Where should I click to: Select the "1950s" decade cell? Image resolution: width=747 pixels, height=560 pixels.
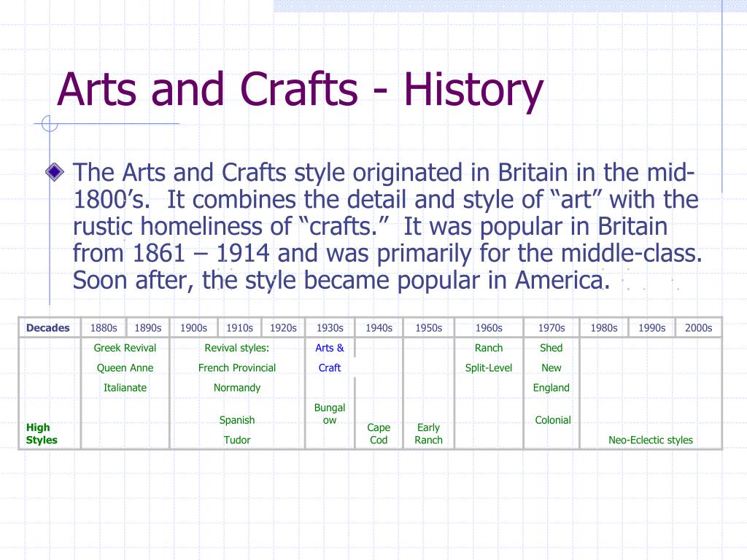click(x=428, y=328)
